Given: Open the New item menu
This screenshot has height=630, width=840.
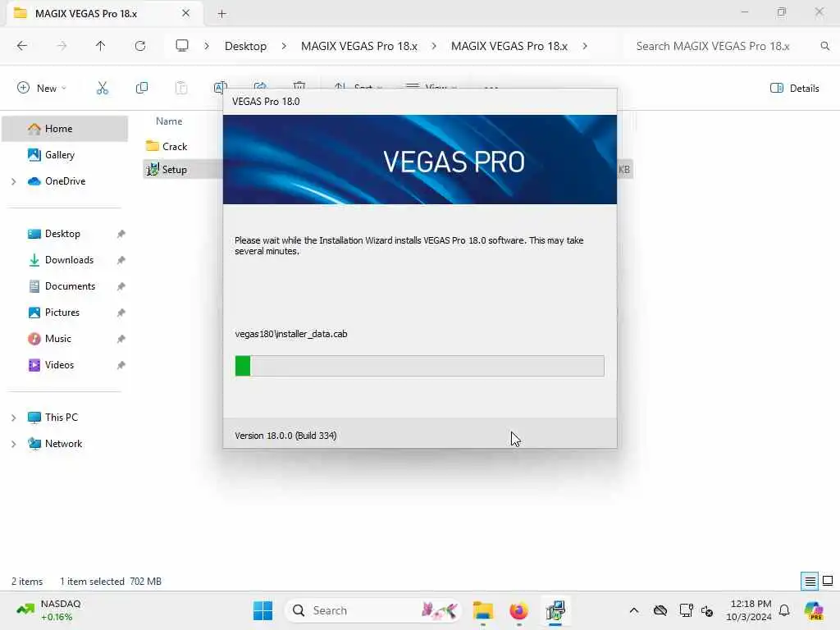Looking at the screenshot, I should click(42, 88).
